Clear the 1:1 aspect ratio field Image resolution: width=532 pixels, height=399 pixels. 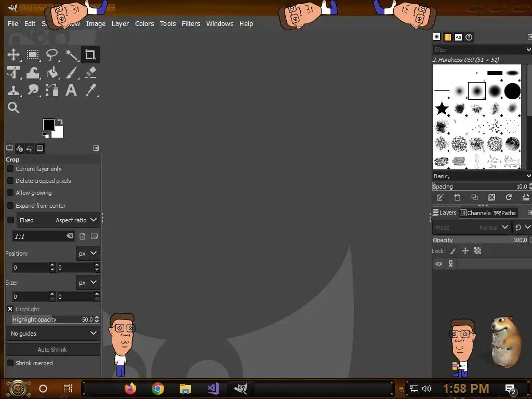(70, 236)
